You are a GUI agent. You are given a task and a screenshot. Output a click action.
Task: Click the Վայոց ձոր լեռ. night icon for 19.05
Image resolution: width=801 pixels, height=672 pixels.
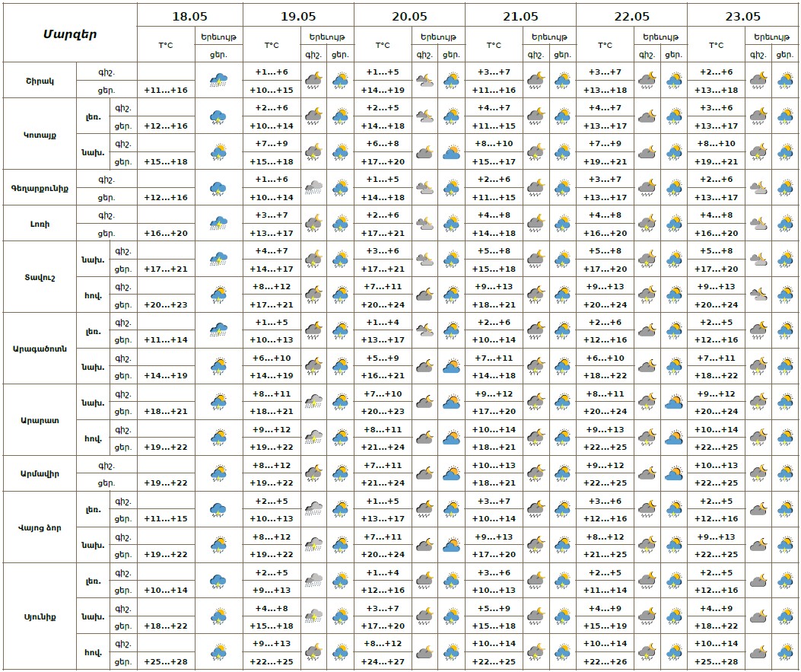pyautogui.click(x=313, y=509)
